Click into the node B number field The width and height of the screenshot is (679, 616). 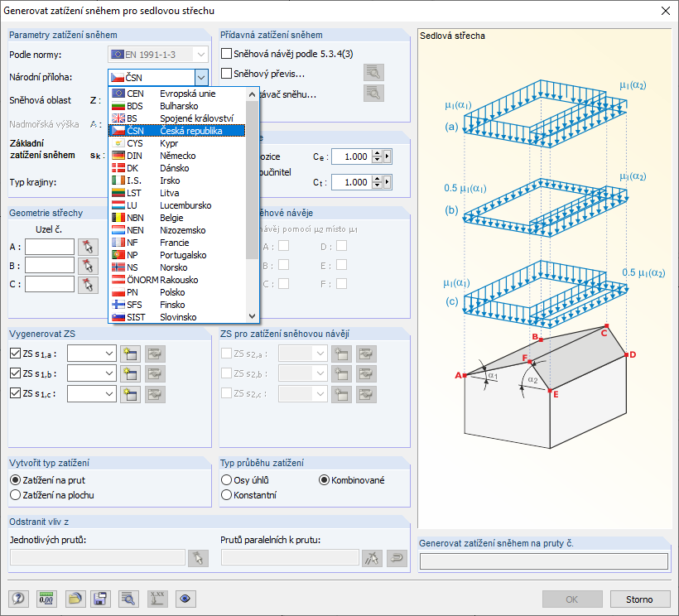pyautogui.click(x=50, y=266)
